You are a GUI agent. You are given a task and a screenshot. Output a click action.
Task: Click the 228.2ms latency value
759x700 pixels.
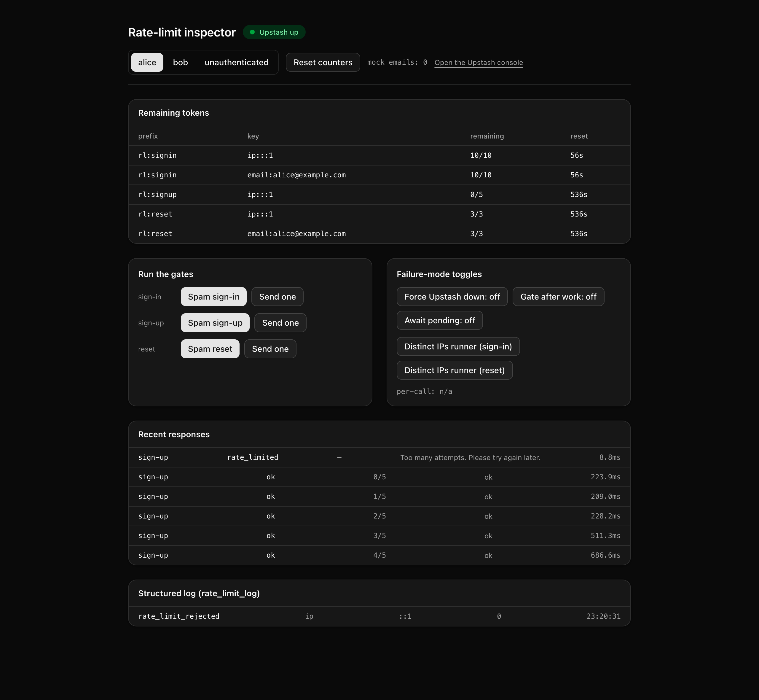pyautogui.click(x=605, y=516)
